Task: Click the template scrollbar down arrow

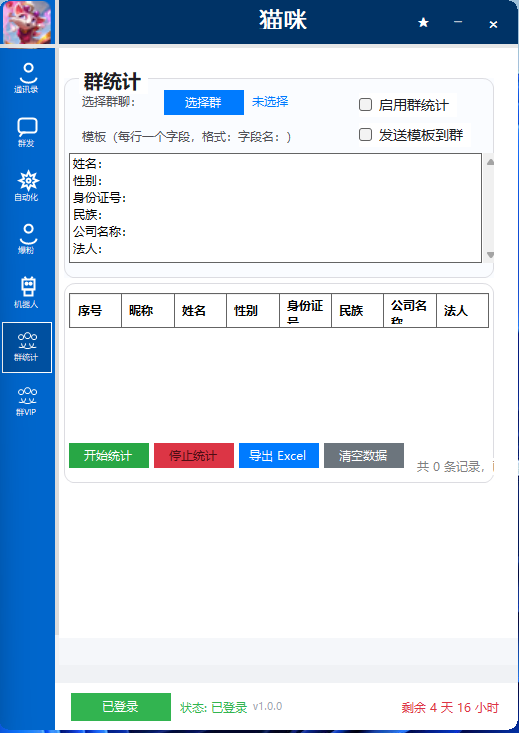Action: pos(490,255)
